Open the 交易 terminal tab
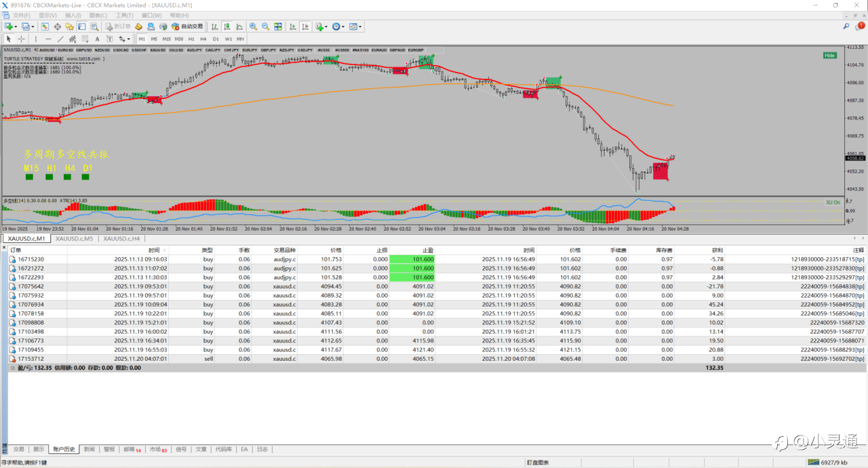Image resolution: width=868 pixels, height=468 pixels. (x=18, y=449)
